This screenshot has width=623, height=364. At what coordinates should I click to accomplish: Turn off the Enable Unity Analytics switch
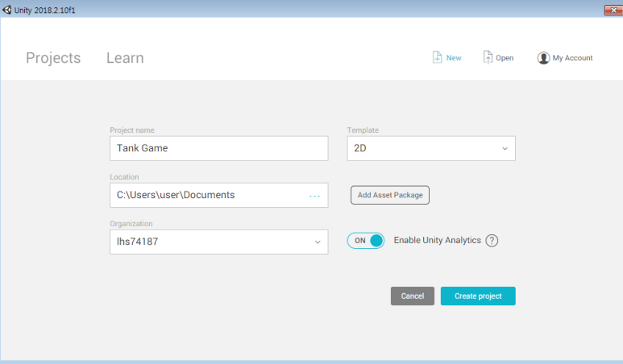366,241
